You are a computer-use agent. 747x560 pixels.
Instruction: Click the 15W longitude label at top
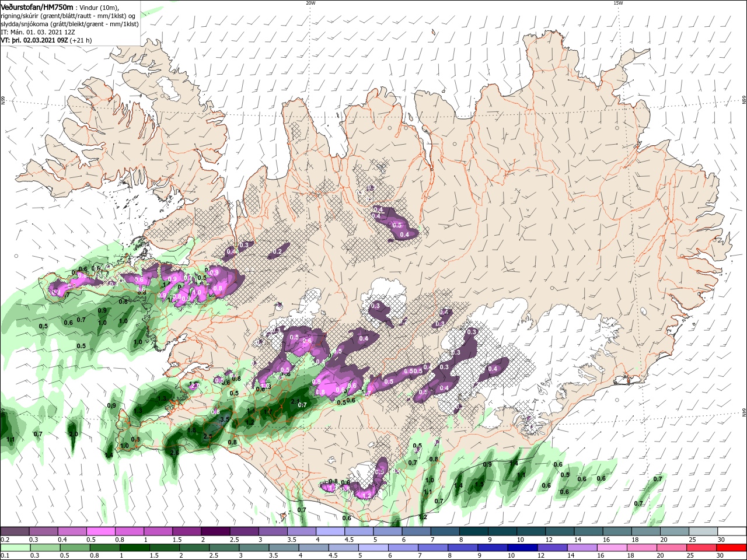pos(618,3)
